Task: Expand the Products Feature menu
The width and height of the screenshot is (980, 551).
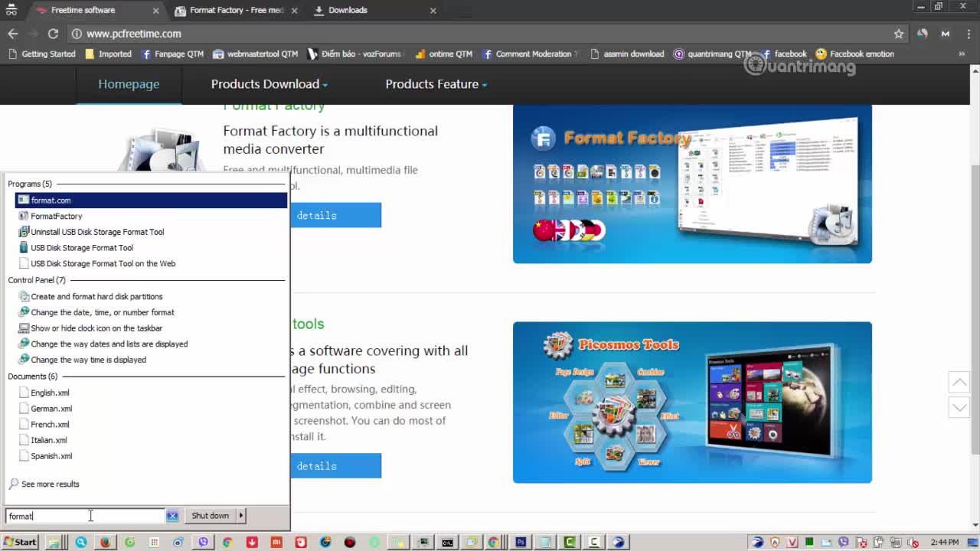Action: pyautogui.click(x=436, y=84)
